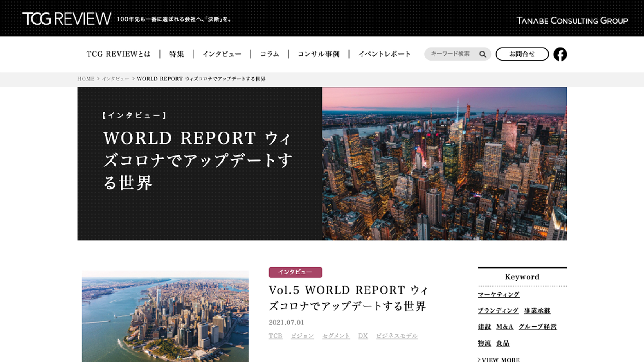644x362 pixels.
Task: Click the banner title WORLD REPORT ウィズコロナ
Action: pos(197,160)
